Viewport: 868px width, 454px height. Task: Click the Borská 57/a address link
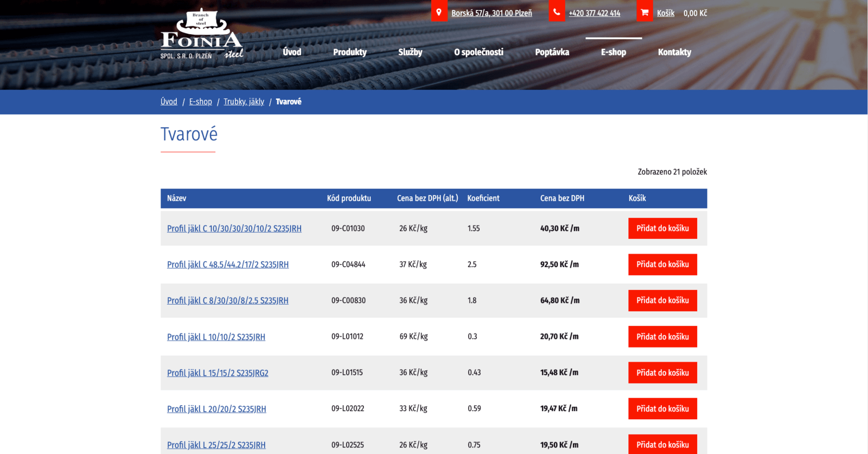[492, 13]
